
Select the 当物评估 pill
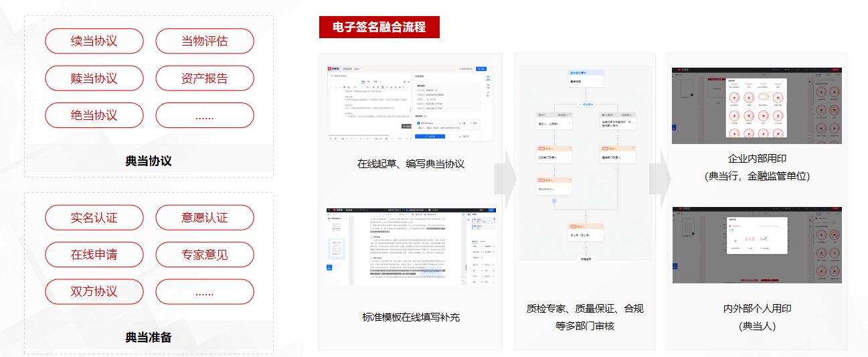pyautogui.click(x=205, y=41)
